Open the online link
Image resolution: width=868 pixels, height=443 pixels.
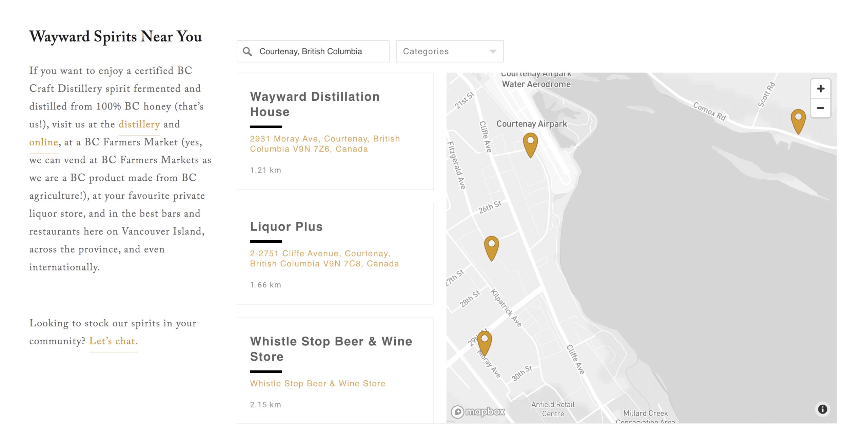(43, 142)
